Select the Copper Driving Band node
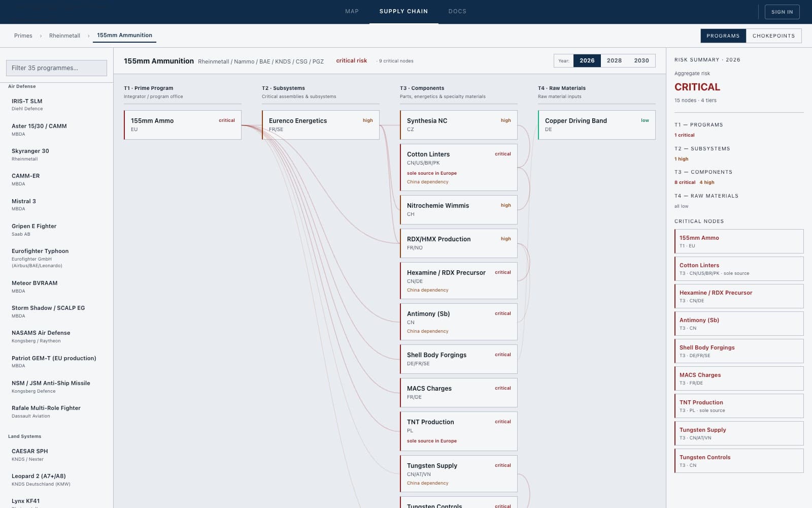Image resolution: width=812 pixels, height=508 pixels. pos(597,125)
